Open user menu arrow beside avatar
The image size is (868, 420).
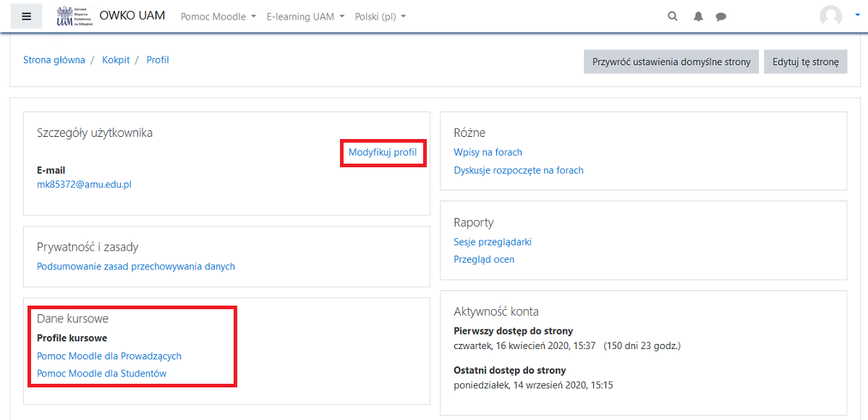click(x=856, y=17)
